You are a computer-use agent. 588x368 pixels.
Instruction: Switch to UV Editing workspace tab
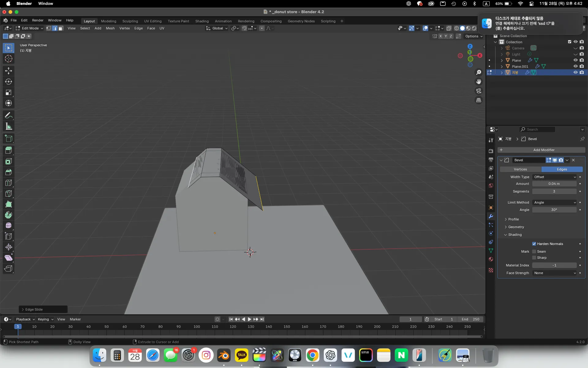(x=153, y=21)
